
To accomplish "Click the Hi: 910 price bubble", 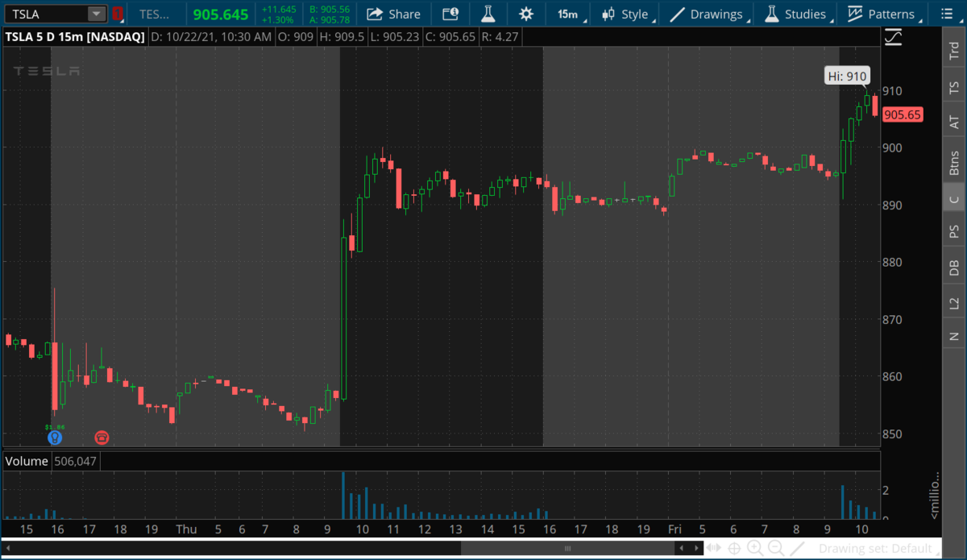I will coord(847,77).
